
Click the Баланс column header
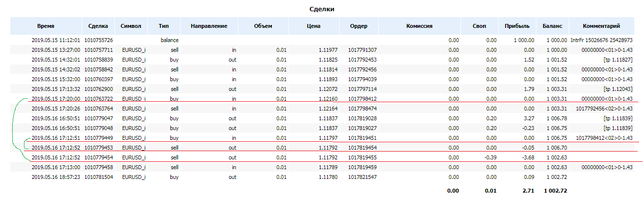coord(552,26)
